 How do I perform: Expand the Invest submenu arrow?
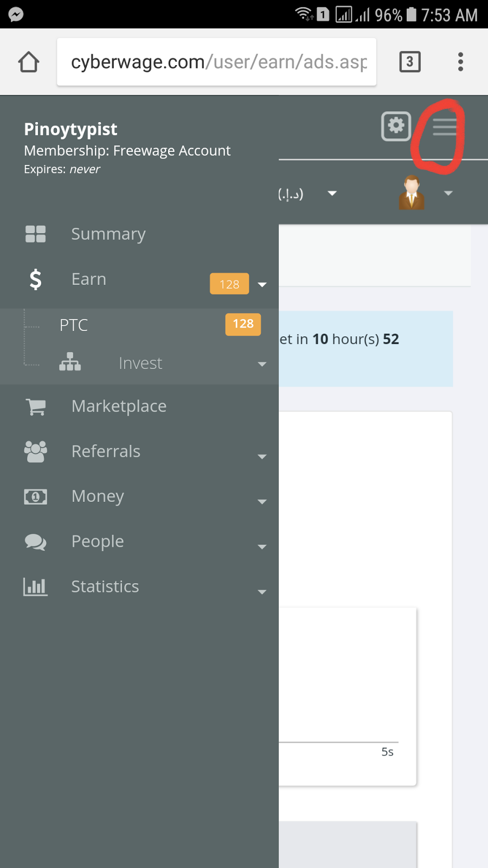[262, 364]
